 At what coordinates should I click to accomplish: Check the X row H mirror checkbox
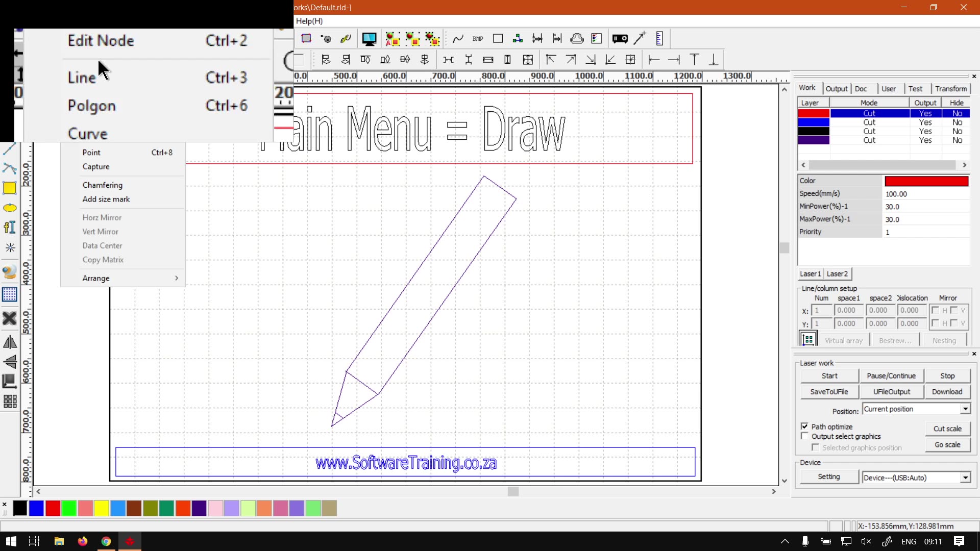pos(935,310)
